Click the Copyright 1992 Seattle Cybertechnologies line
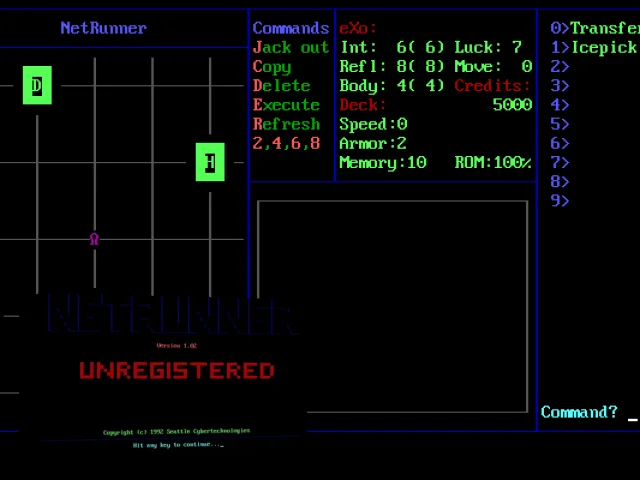The height and width of the screenshot is (480, 640). pyautogui.click(x=177, y=431)
